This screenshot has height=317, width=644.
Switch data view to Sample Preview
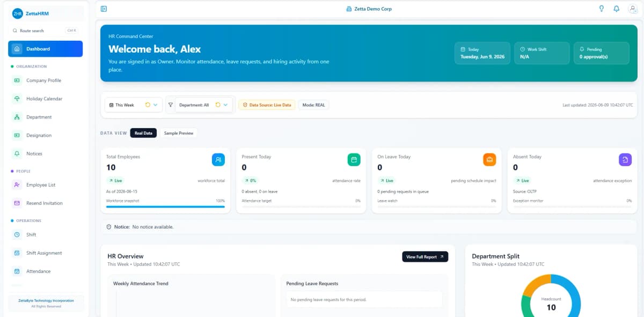[x=179, y=133]
